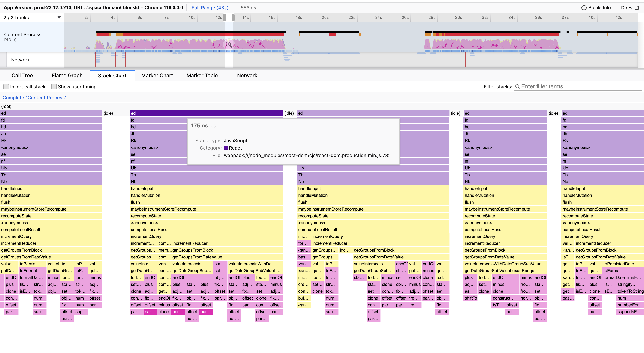Toggle Show user timing checkbox
The image size is (644, 353).
tap(54, 87)
